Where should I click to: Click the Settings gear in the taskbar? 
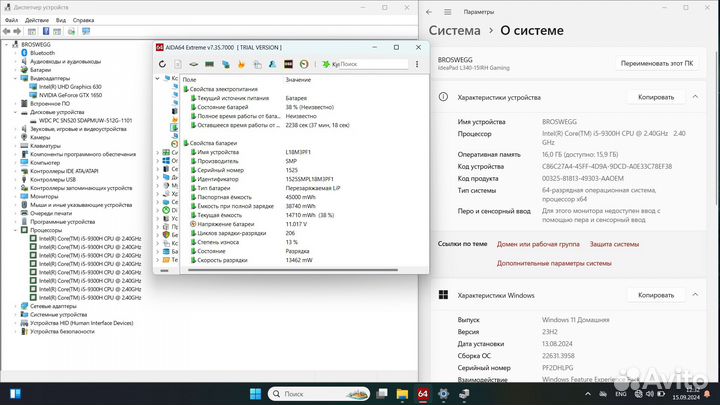pos(445,390)
